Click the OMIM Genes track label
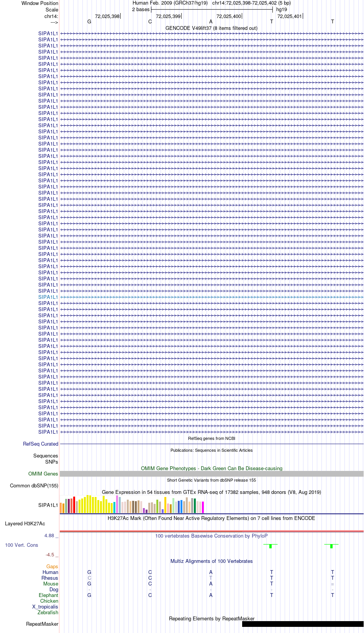The width and height of the screenshot is (364, 633). click(43, 474)
